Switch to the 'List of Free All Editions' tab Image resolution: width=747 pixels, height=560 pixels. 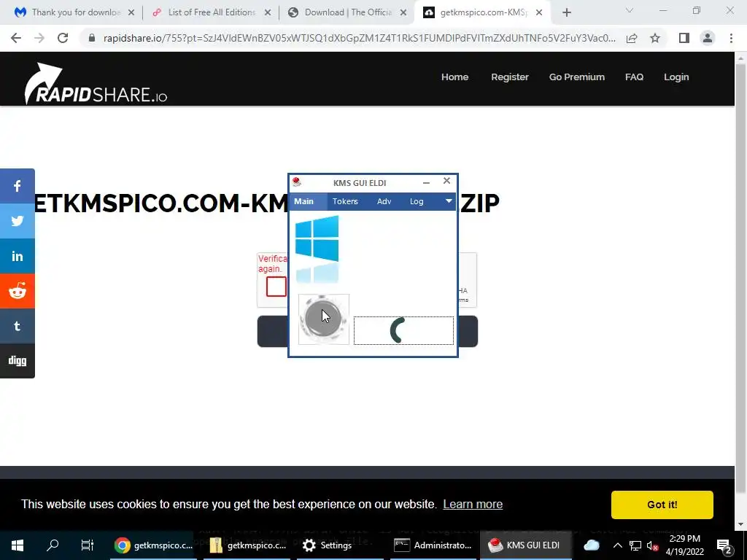click(212, 12)
